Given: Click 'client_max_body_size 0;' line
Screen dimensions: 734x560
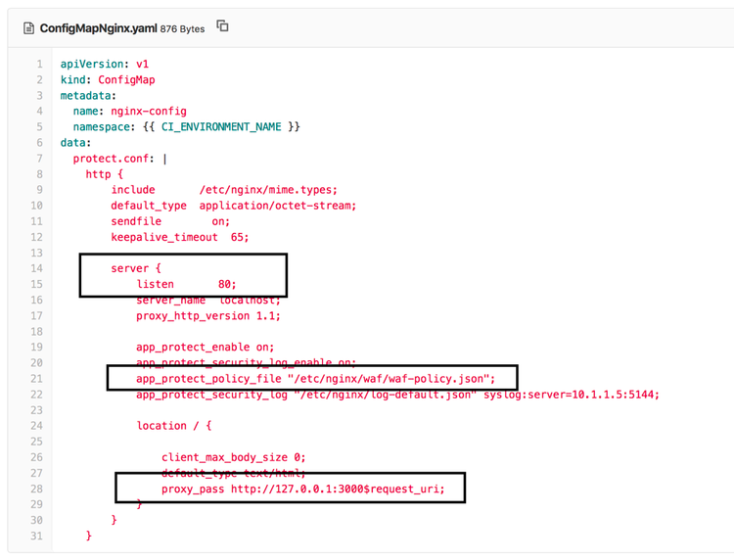Looking at the screenshot, I should (234, 457).
